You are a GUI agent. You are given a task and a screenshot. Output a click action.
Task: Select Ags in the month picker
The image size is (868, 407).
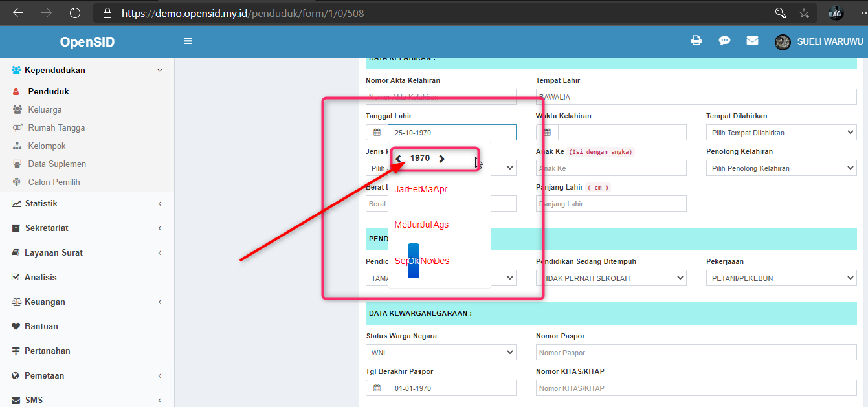pos(441,225)
